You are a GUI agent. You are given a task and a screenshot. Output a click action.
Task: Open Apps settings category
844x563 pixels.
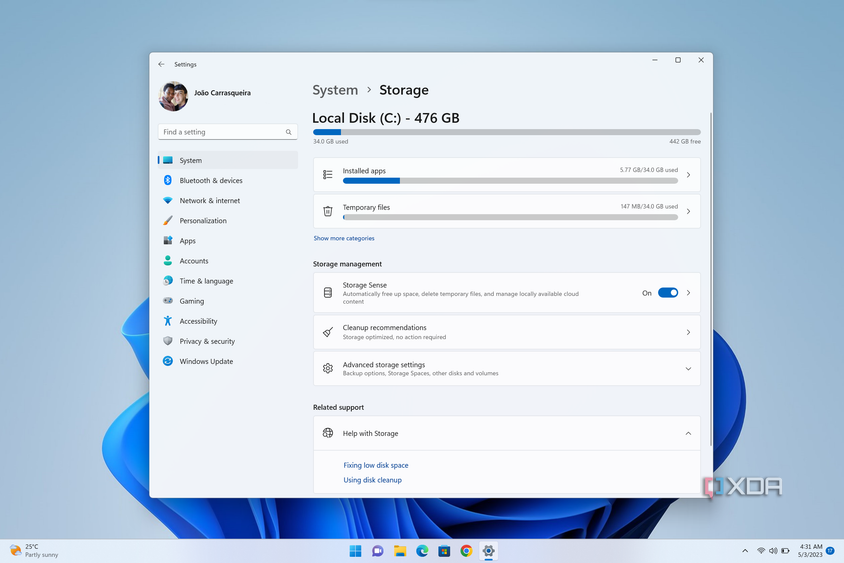(227, 241)
